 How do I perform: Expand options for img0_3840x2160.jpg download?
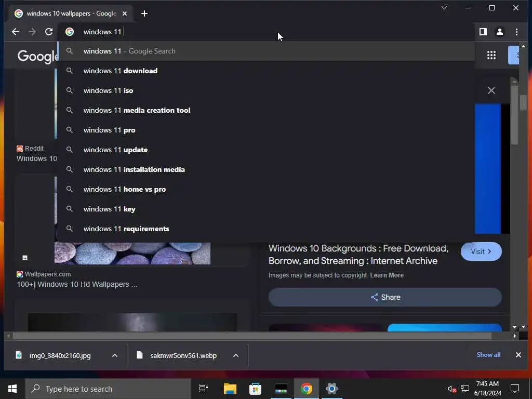click(x=115, y=355)
